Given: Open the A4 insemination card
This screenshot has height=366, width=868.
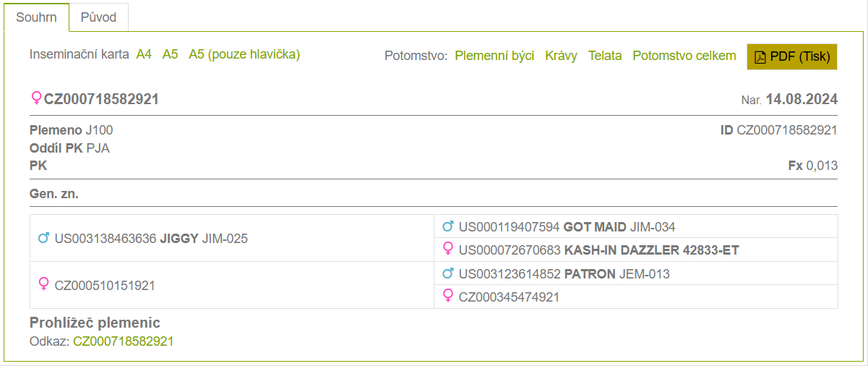Looking at the screenshot, I should click(x=144, y=54).
